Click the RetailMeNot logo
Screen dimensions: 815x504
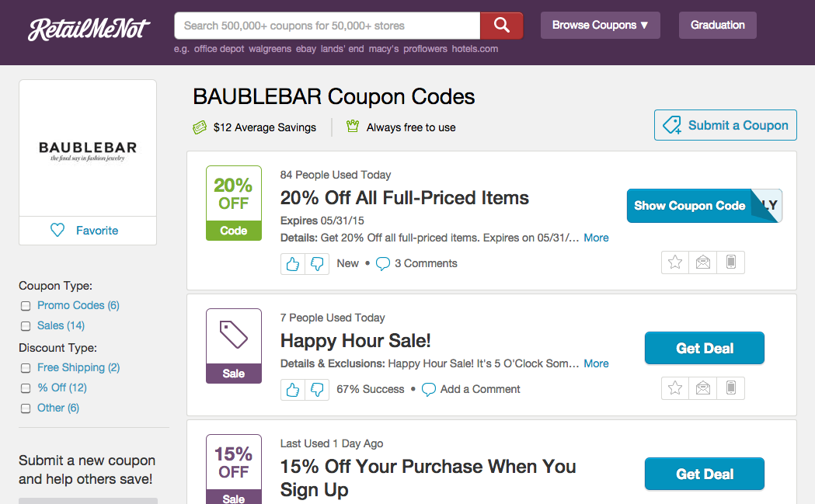pyautogui.click(x=89, y=29)
